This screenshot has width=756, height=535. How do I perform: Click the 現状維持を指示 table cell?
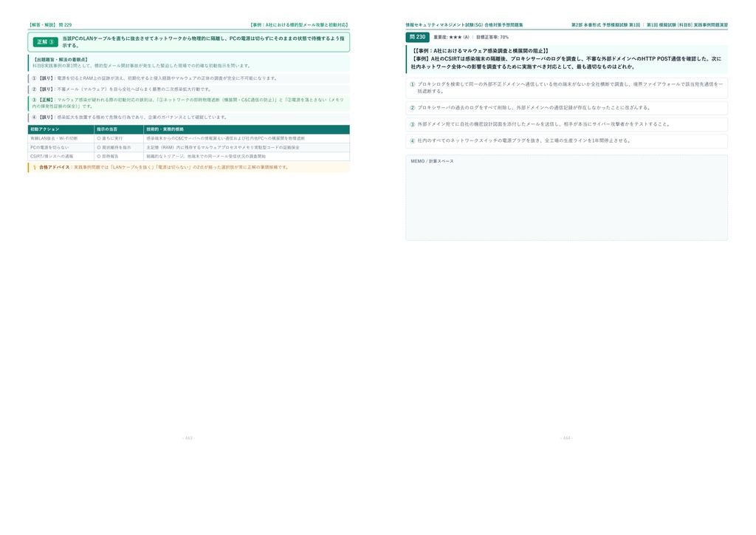tap(119, 148)
